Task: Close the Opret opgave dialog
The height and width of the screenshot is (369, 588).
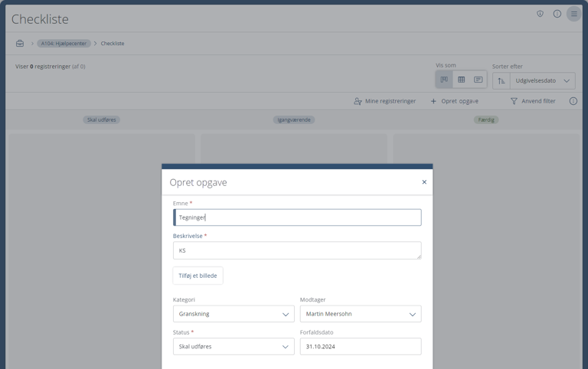Action: click(x=424, y=182)
